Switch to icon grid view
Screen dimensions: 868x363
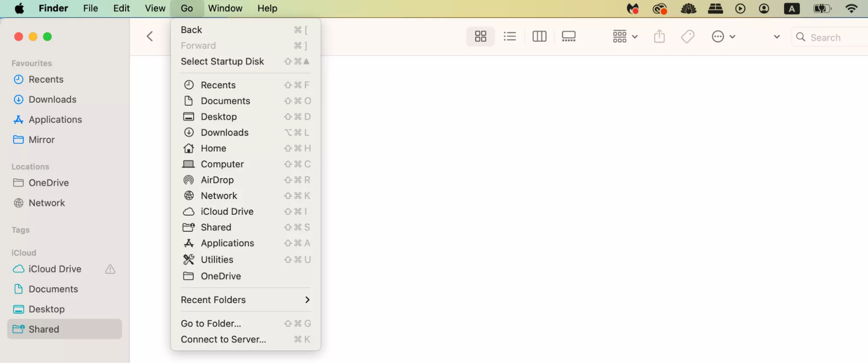(480, 37)
